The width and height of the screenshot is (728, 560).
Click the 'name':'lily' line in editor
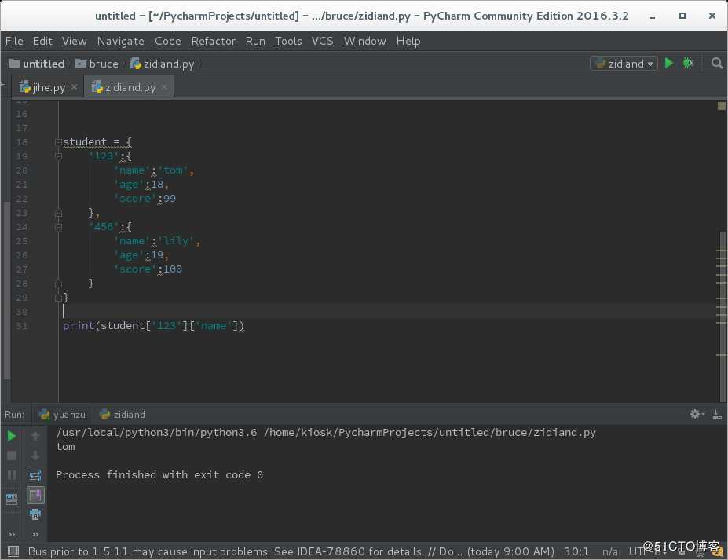click(x=157, y=241)
